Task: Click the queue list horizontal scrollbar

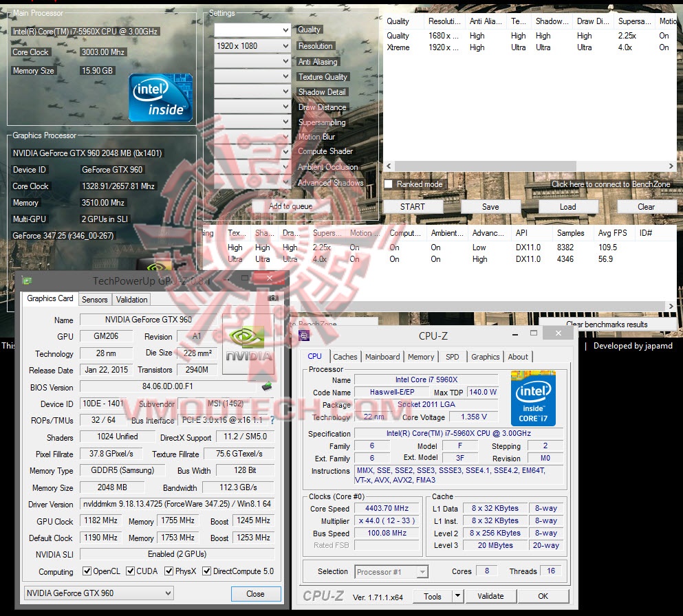Action: click(x=486, y=166)
